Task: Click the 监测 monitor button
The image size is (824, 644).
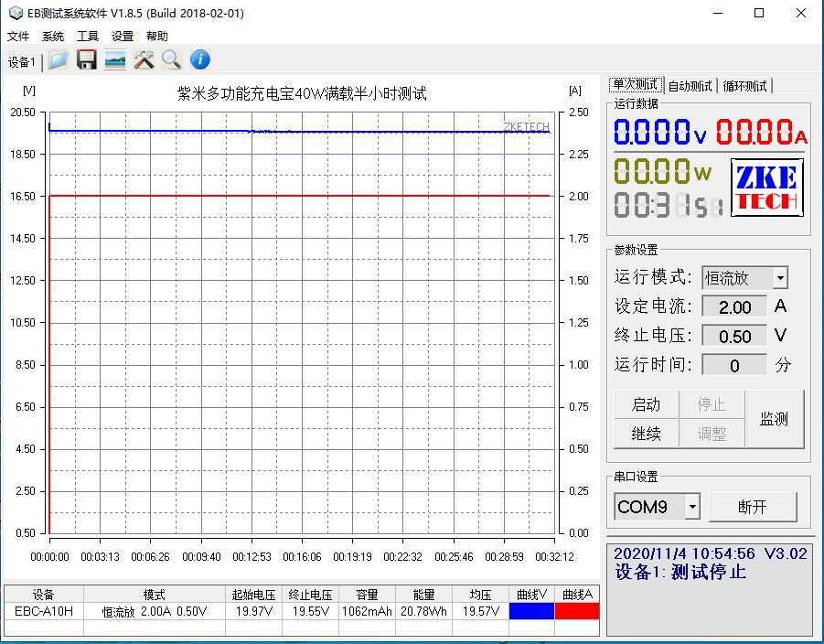Action: click(x=774, y=419)
